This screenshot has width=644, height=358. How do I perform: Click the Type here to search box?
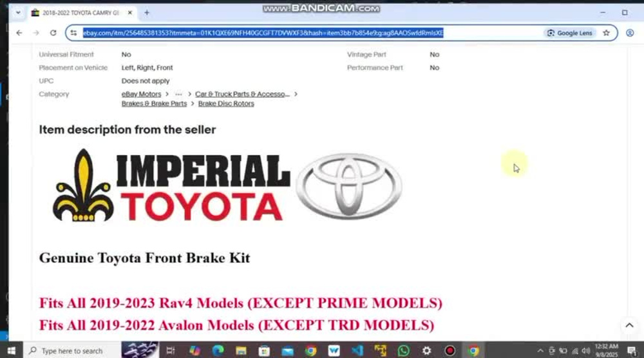(x=72, y=351)
